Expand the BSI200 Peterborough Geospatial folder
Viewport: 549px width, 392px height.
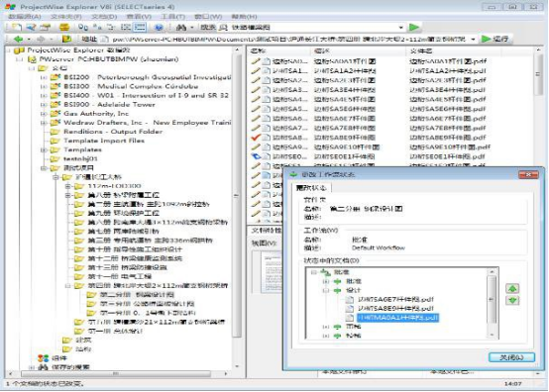44,77
